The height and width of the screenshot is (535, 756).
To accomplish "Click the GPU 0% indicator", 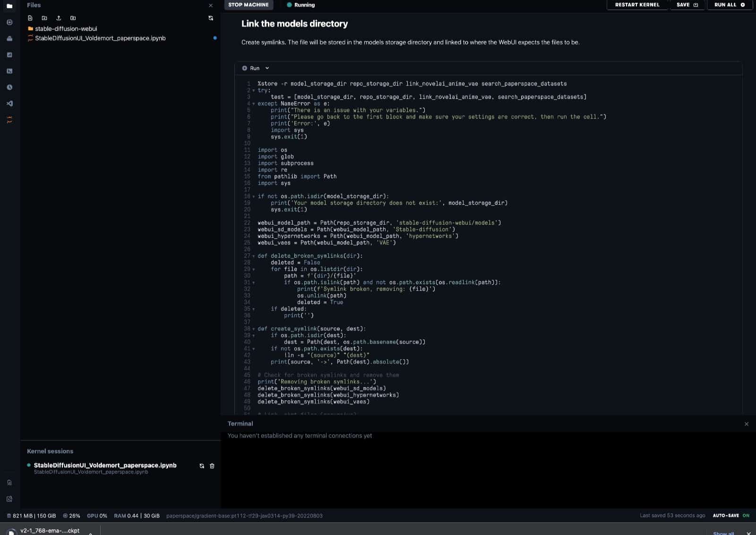I will tap(97, 516).
